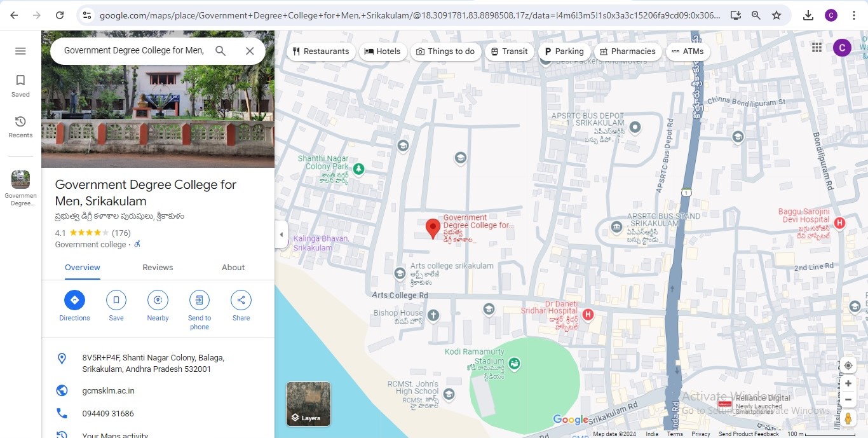
Task: Open the Terms link in map footer
Action: [675, 434]
